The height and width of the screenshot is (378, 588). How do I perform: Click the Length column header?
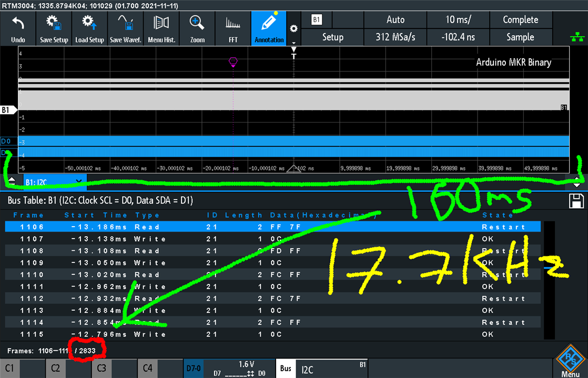click(x=244, y=215)
